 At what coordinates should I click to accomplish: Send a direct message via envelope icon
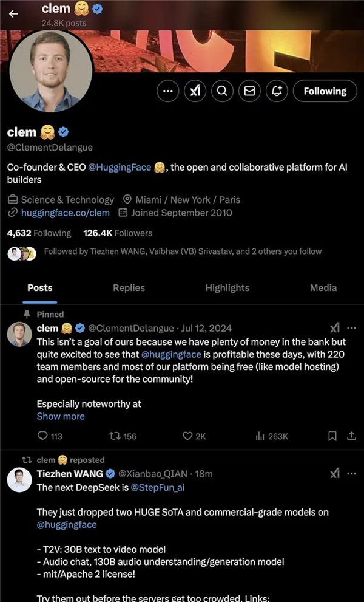(x=249, y=91)
